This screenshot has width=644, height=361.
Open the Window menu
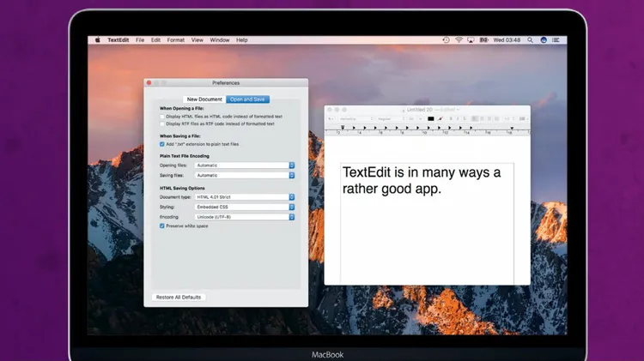coord(220,40)
